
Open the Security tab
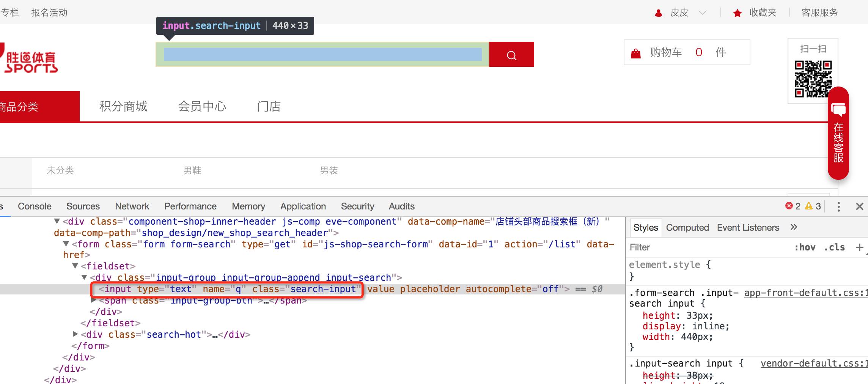(357, 206)
